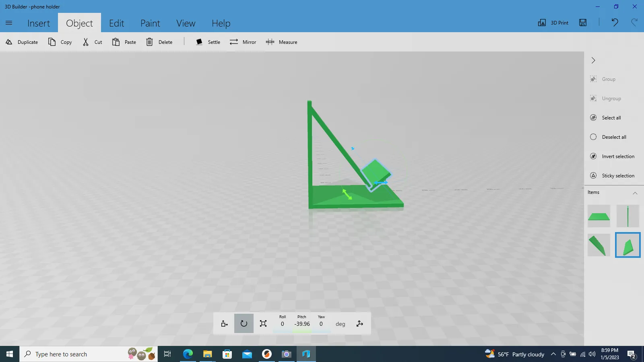644x362 pixels.
Task: Switch to the Paint tab
Action: click(x=150, y=23)
